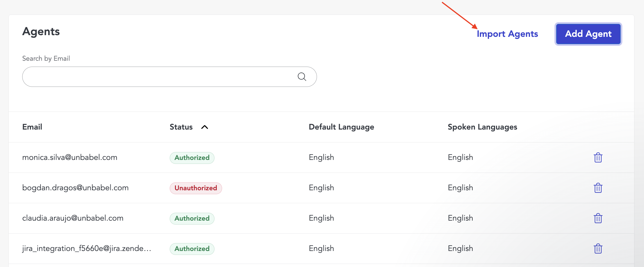The image size is (644, 267).
Task: Click the Spoken Languages column header
Action: tap(482, 127)
